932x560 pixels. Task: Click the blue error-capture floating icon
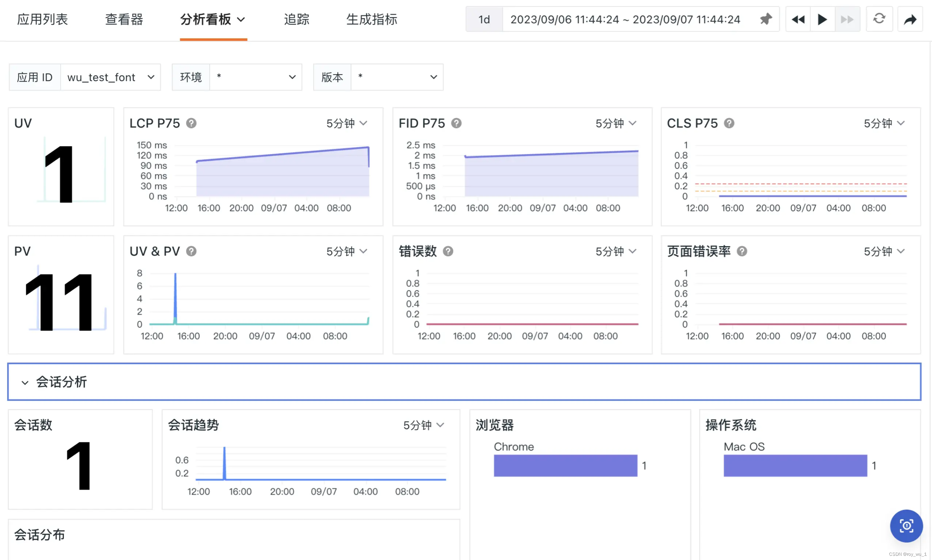[906, 526]
